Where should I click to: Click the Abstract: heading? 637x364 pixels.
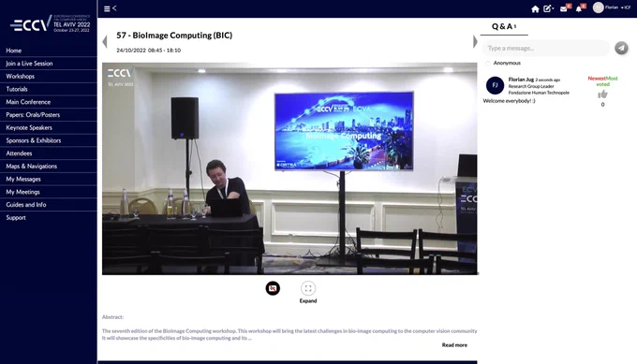(112, 317)
